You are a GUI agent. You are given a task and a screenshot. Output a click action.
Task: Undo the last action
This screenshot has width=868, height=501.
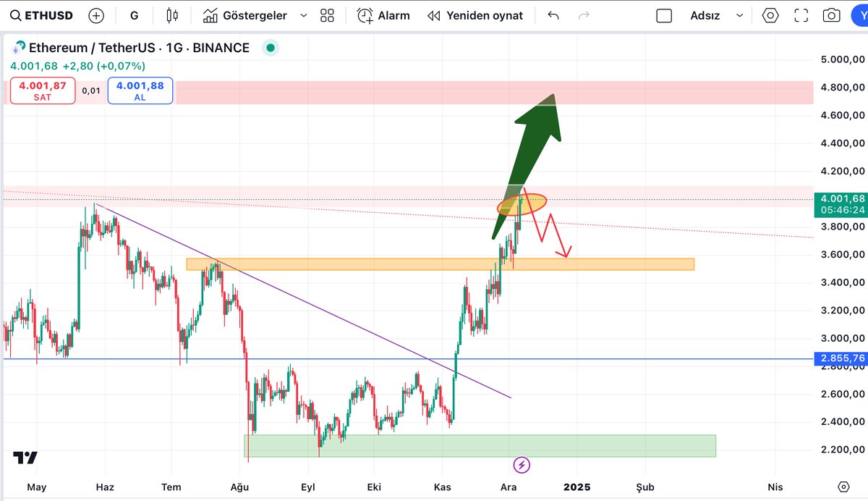tap(553, 15)
